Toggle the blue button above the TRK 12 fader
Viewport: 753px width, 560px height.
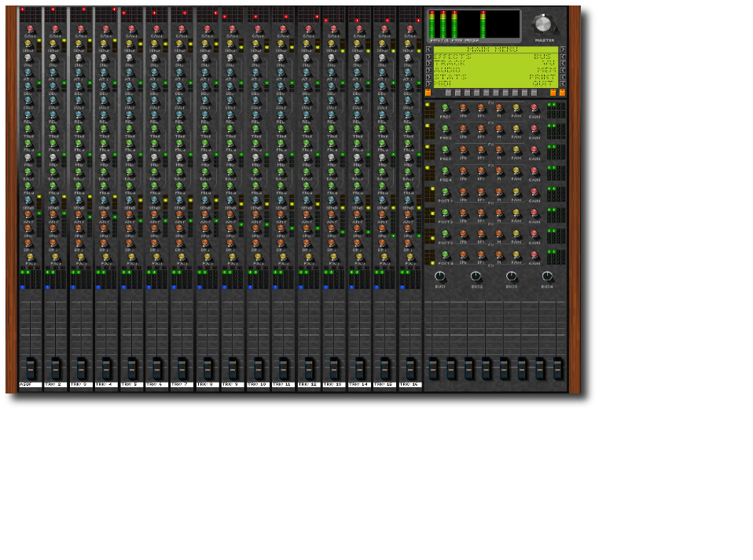pyautogui.click(x=301, y=287)
